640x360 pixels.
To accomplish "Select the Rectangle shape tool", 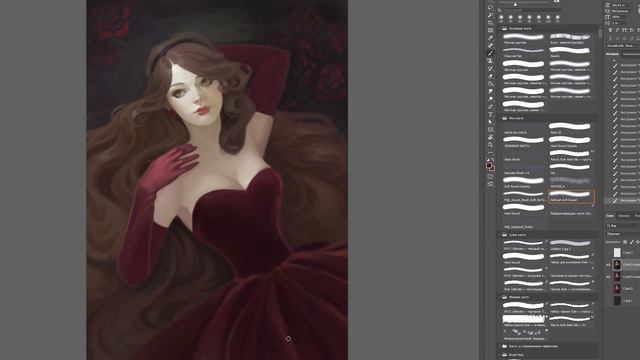I will click(490, 129).
